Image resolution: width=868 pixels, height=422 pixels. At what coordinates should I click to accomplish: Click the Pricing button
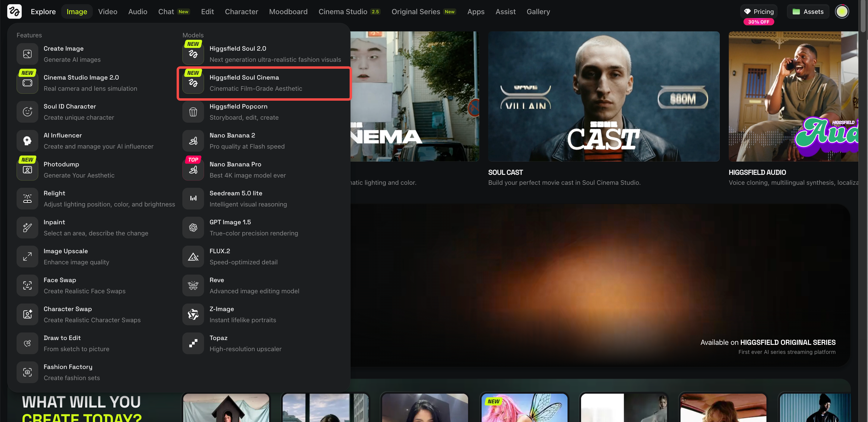759,11
